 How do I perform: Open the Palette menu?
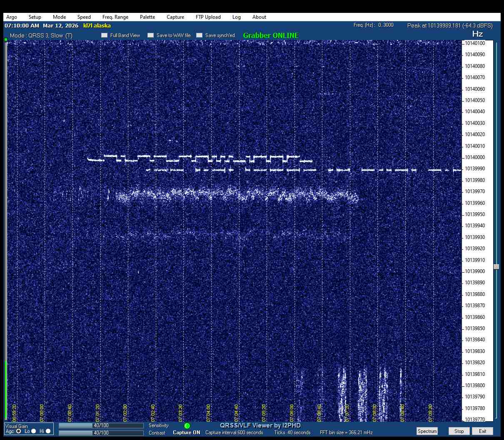(x=147, y=17)
